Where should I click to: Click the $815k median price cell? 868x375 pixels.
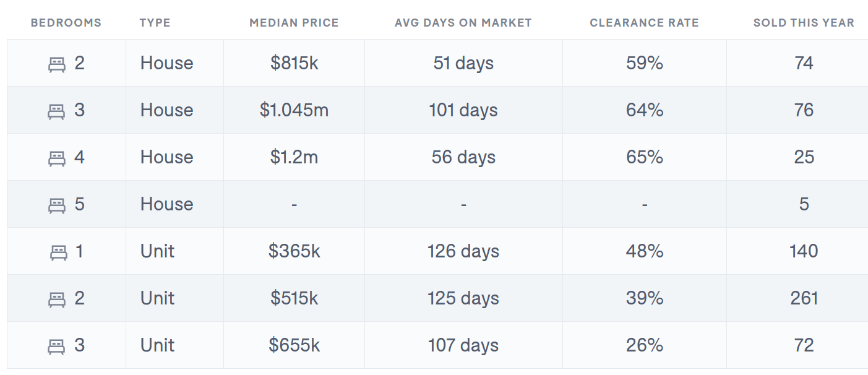point(294,63)
